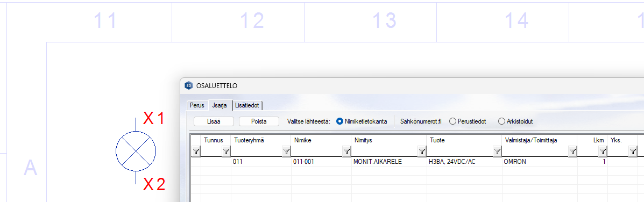644x202 pixels.
Task: Click the X1 terminal label in the drawing
Action: (154, 118)
